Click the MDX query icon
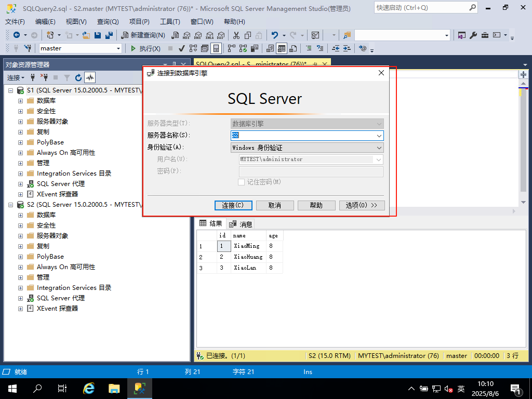Image resolution: width=532 pixels, height=399 pixels. (187, 35)
